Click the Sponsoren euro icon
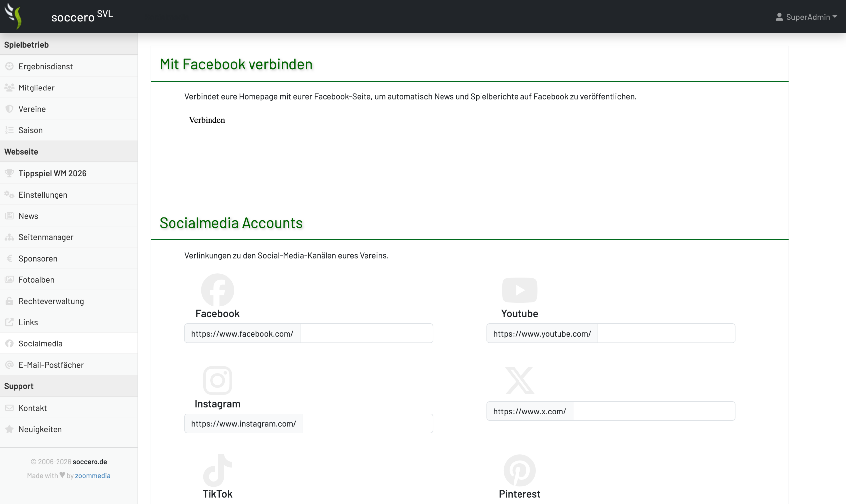This screenshot has height=504, width=846. coord(9,259)
